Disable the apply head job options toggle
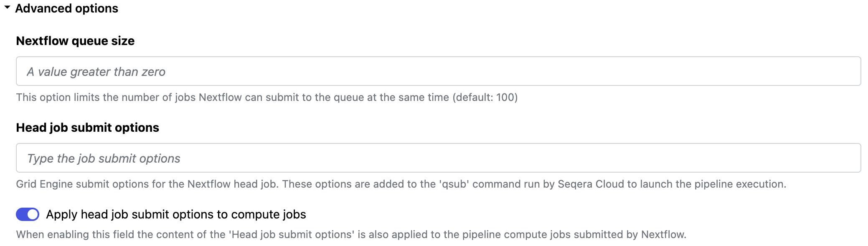The height and width of the screenshot is (246, 868). [x=28, y=214]
